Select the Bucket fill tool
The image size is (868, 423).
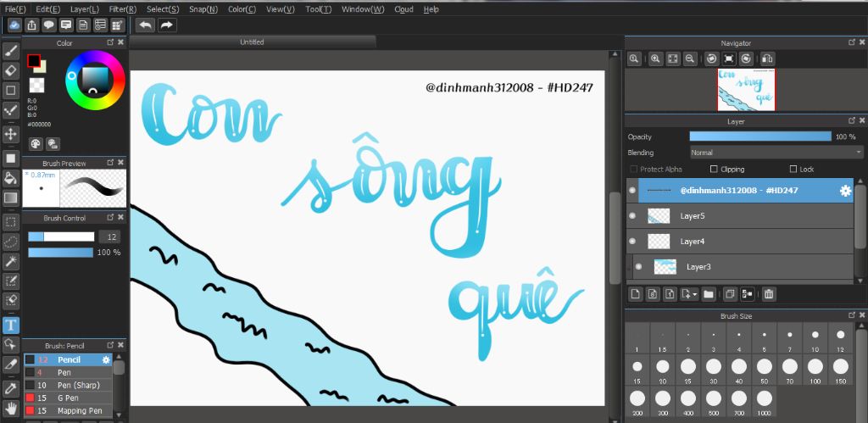coord(10,178)
